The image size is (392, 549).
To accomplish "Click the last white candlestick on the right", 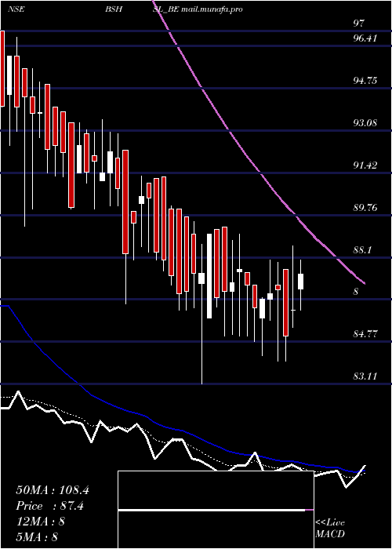I will 300,282.
